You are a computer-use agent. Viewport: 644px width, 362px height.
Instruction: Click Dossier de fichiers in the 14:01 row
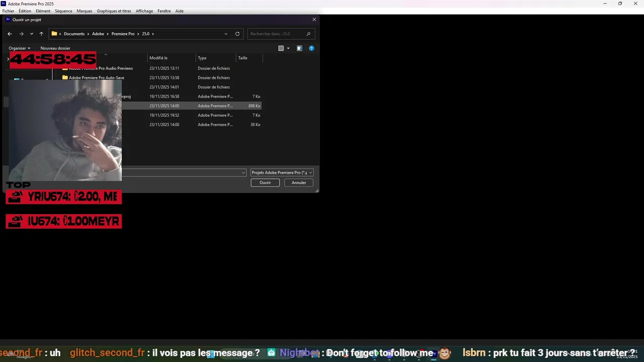click(214, 87)
